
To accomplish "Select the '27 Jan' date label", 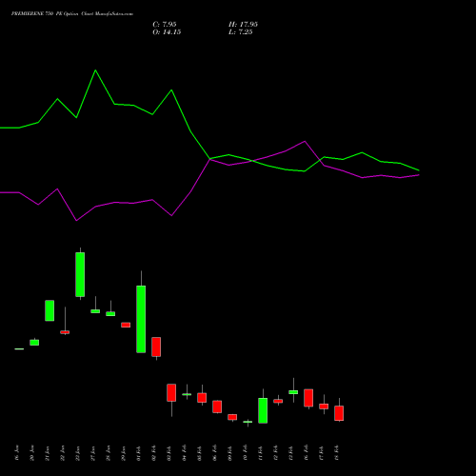I will click(93, 453).
